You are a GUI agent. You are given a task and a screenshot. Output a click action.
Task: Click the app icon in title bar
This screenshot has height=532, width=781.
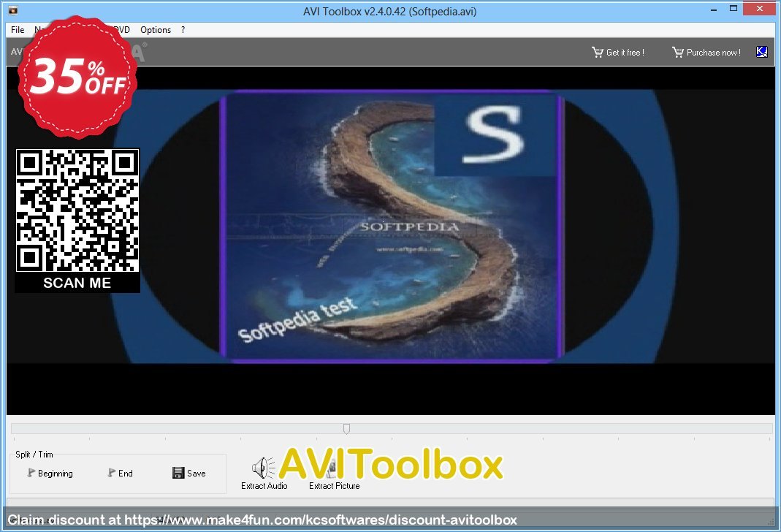click(13, 9)
